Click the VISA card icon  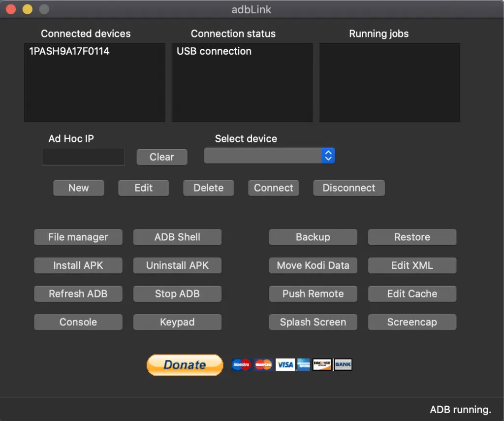tap(285, 365)
